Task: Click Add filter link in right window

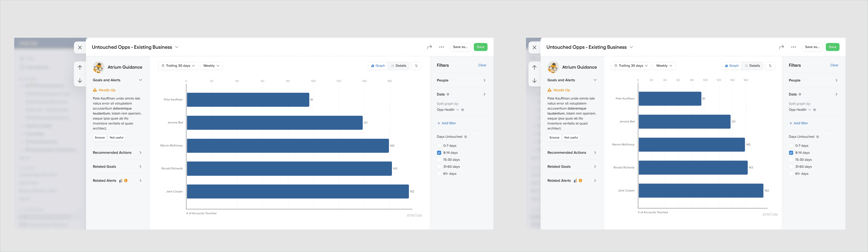Action: tap(798, 123)
